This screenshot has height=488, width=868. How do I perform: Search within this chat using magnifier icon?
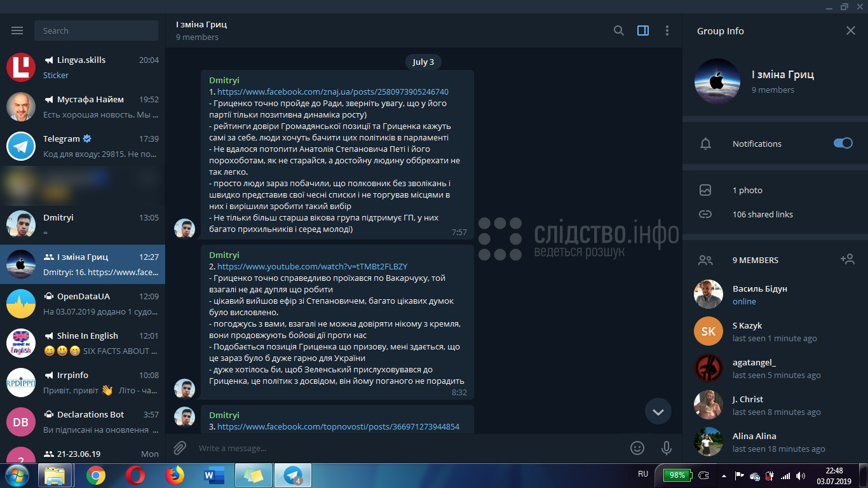pyautogui.click(x=618, y=30)
